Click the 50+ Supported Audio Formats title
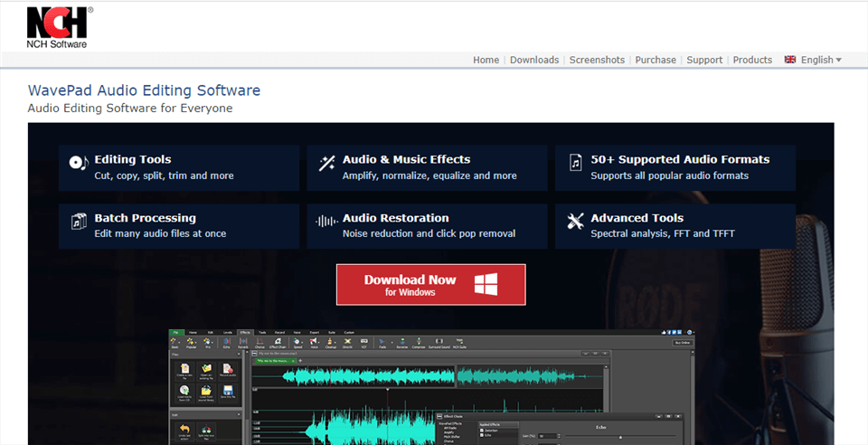 [x=680, y=159]
